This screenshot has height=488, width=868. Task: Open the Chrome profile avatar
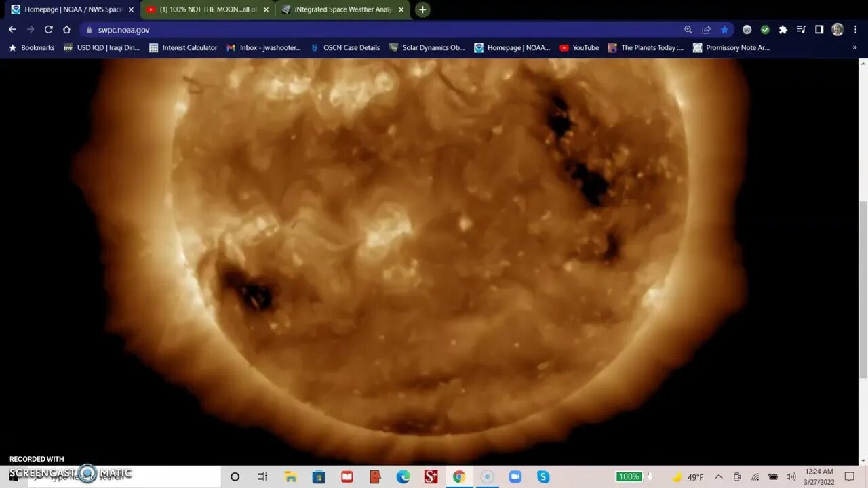click(837, 30)
